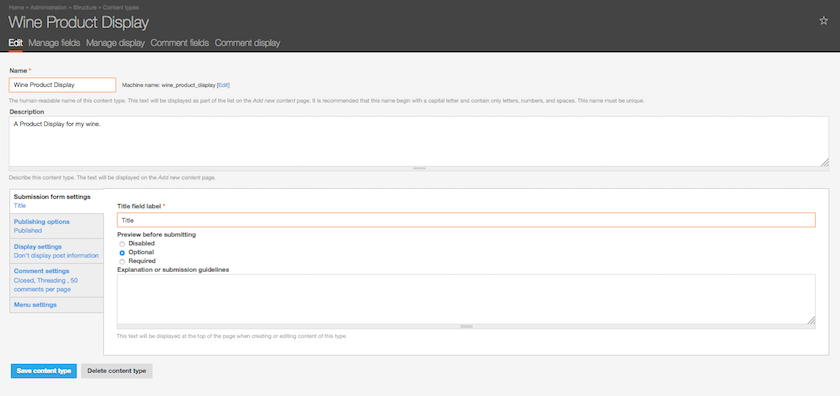The height and width of the screenshot is (396, 840).
Task: Click the Save content type button
Action: coord(44,371)
